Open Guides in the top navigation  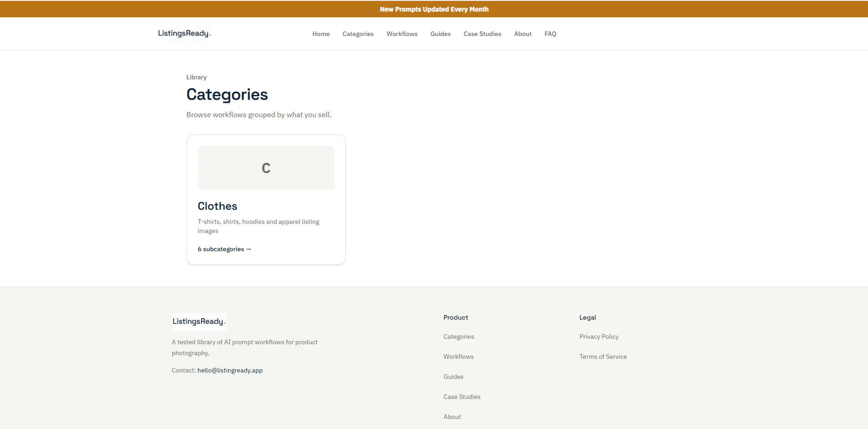point(440,34)
